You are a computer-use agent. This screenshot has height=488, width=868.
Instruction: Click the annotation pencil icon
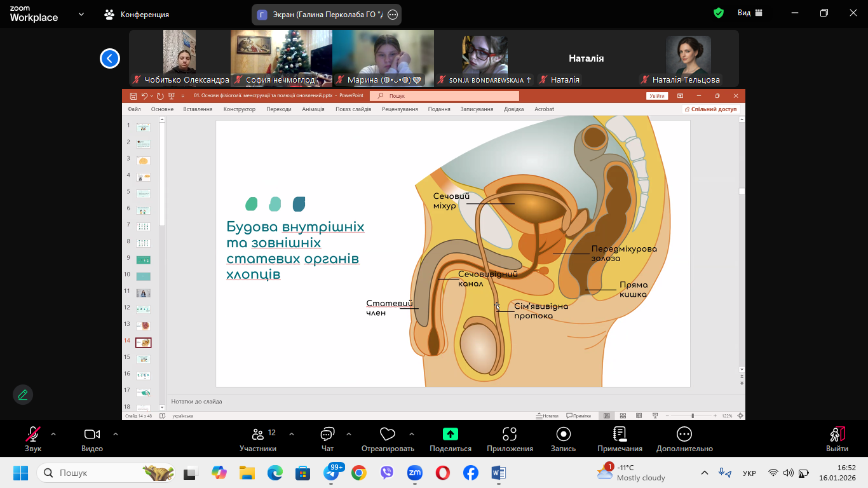(23, 395)
